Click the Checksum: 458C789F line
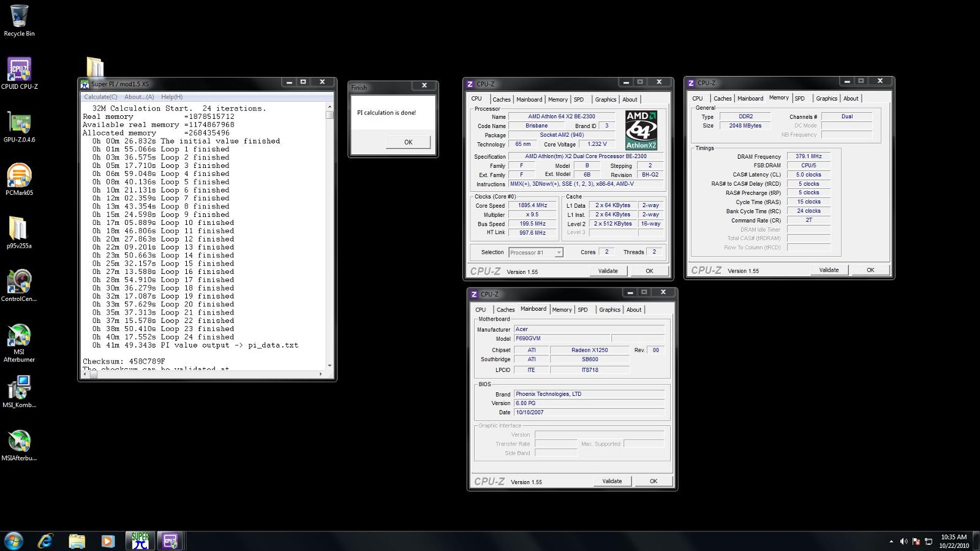Screen dimensions: 980x551 click(124, 362)
